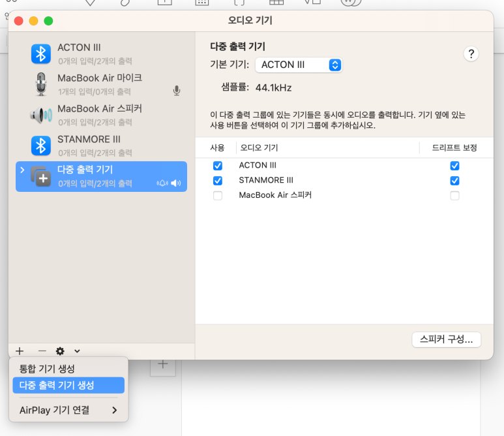This screenshot has width=504, height=436.
Task: Select the MacBook Air 마이크 microphone device icon
Action: tap(41, 84)
